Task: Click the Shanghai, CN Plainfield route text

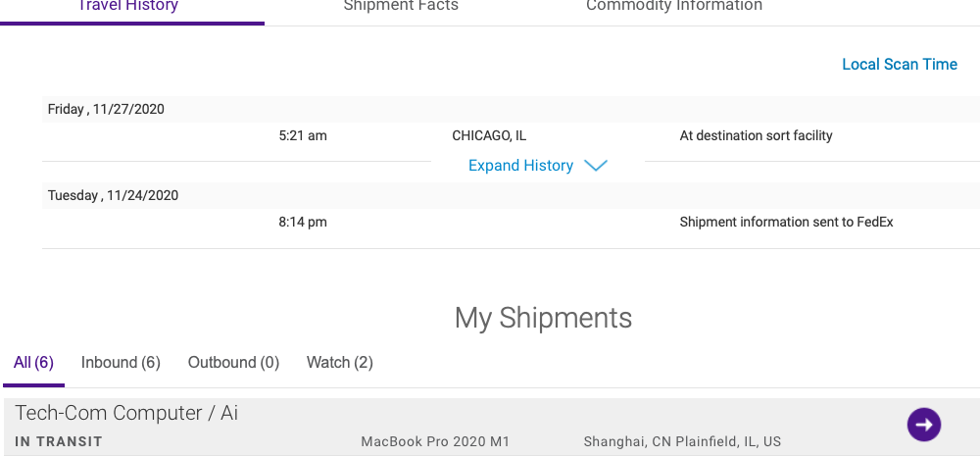Action: (682, 442)
